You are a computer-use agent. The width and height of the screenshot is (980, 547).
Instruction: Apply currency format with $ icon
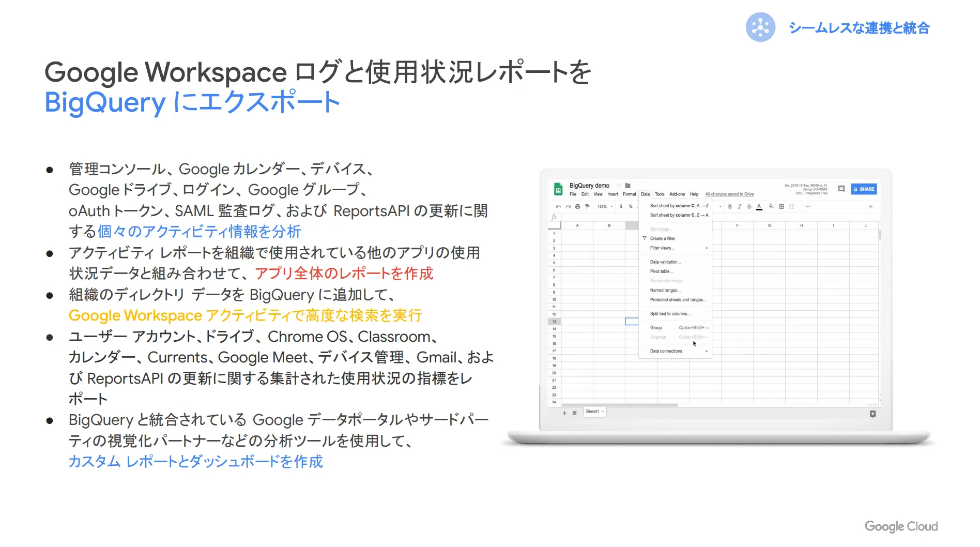(x=621, y=206)
